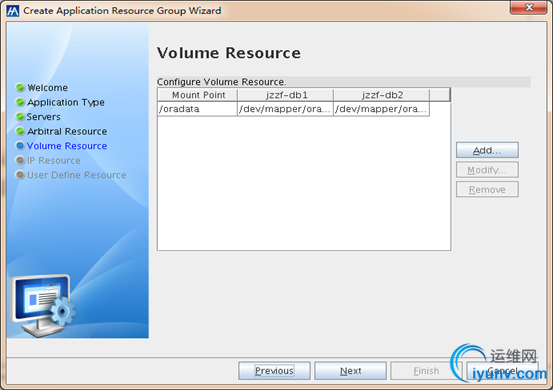Click the jzzf-db1 column header
This screenshot has height=390, width=553.
pyautogui.click(x=286, y=95)
